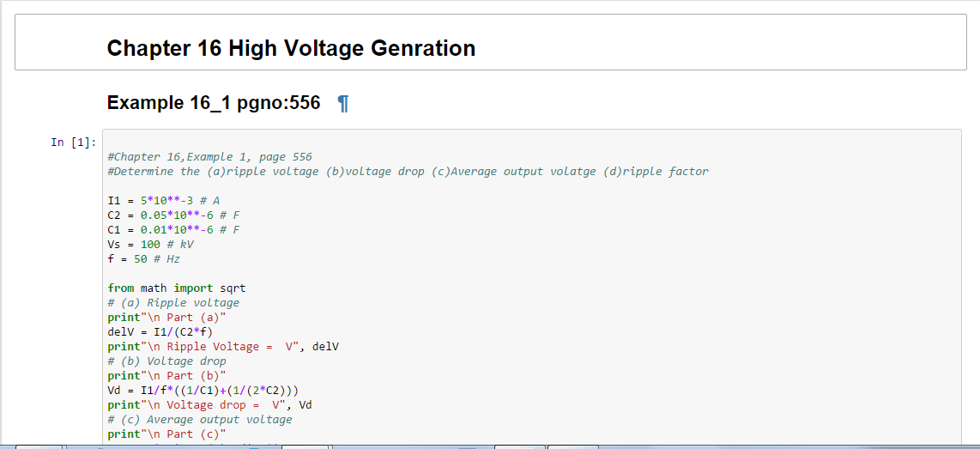The height and width of the screenshot is (449, 980).
Task: Click the Chapter 16 High Voltage Genration heading
Action: (x=291, y=48)
